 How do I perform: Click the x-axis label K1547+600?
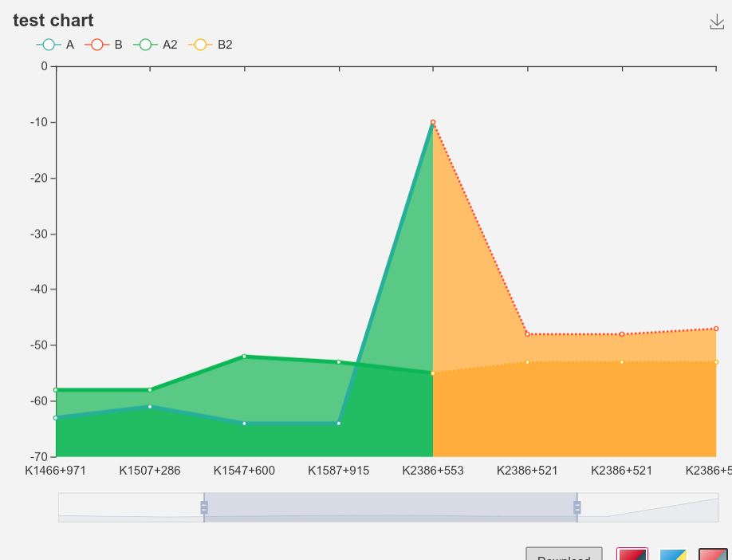click(x=244, y=471)
